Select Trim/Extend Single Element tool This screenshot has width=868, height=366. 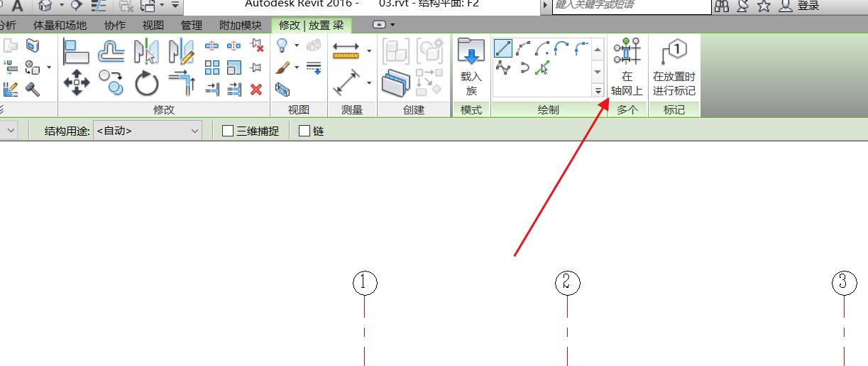212,90
